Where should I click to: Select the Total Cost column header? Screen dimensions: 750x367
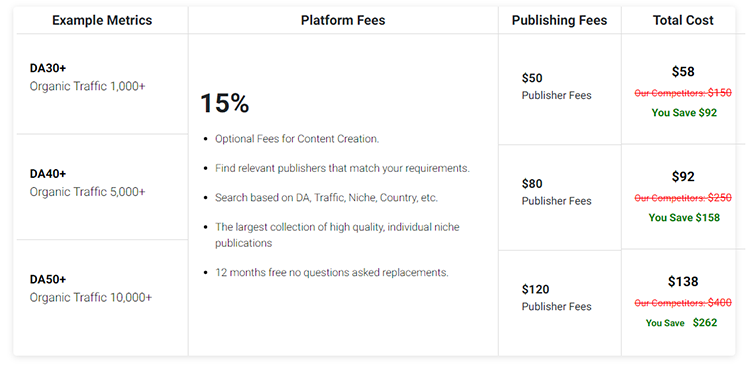683,21
